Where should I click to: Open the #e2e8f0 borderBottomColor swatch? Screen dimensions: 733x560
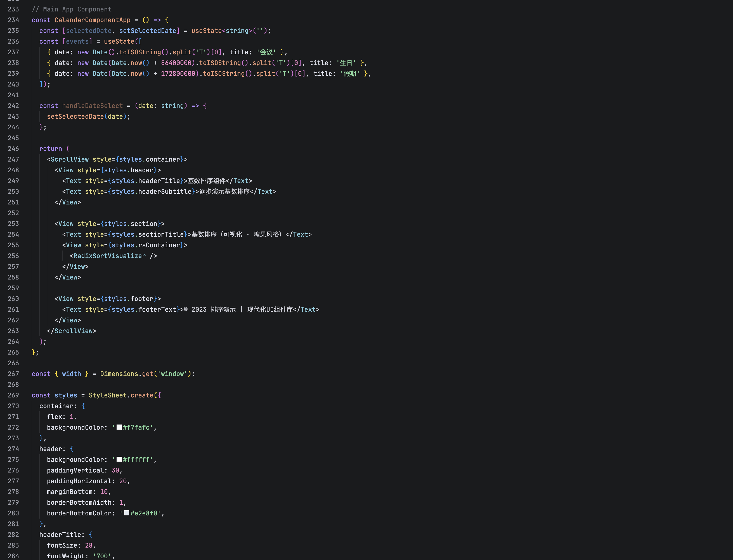(x=127, y=513)
